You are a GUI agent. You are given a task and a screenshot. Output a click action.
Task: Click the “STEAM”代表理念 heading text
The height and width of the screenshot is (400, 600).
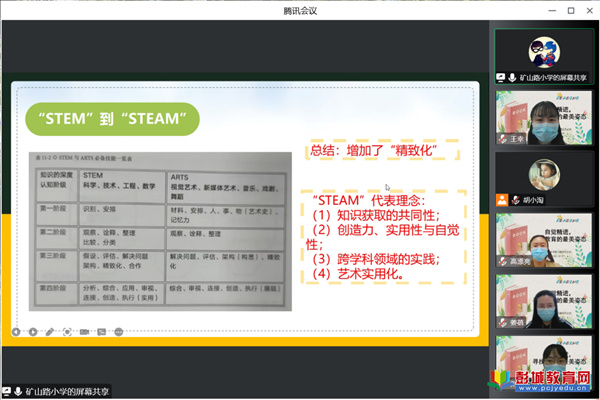click(x=368, y=200)
